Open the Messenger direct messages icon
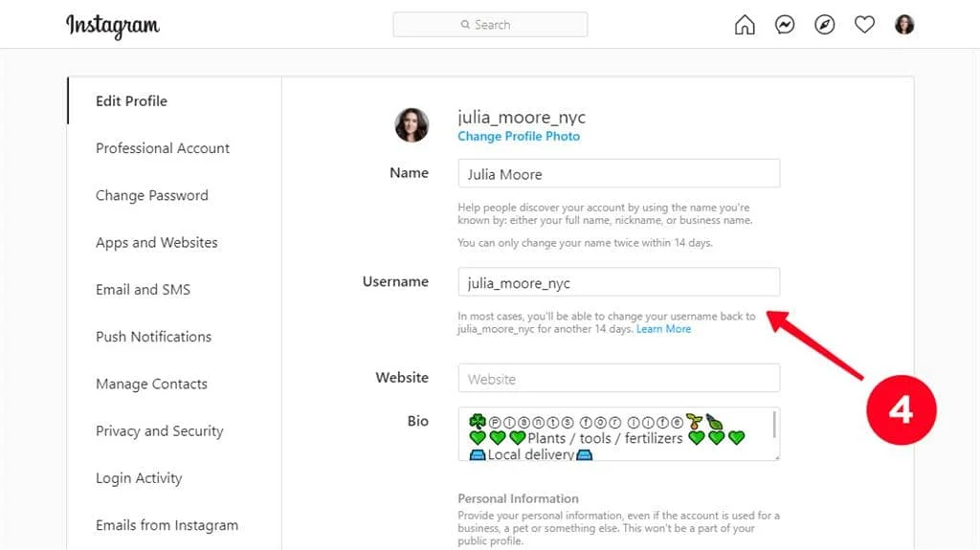This screenshot has width=980, height=550. [x=785, y=25]
